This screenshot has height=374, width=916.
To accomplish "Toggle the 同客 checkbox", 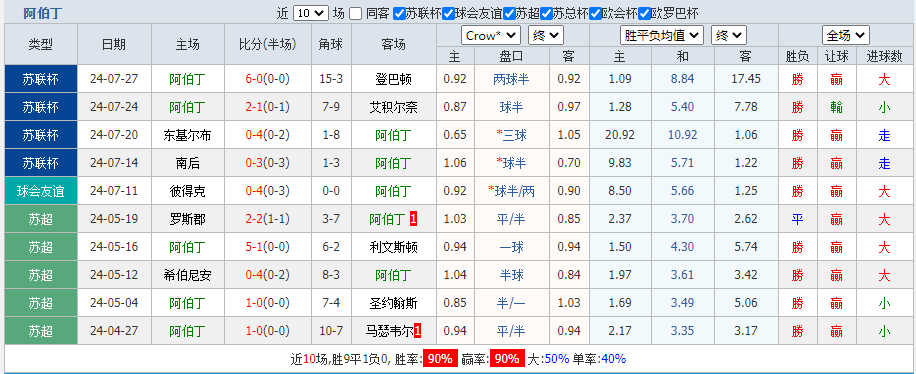I will pyautogui.click(x=356, y=13).
